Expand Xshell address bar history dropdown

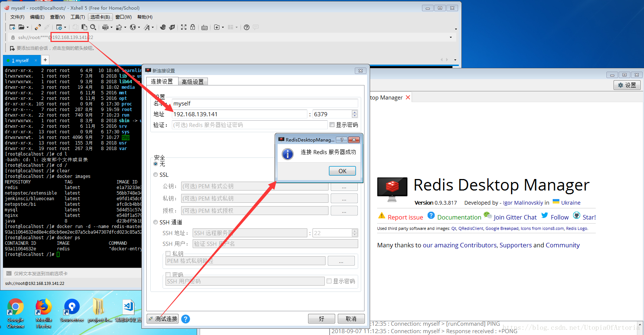[451, 37]
